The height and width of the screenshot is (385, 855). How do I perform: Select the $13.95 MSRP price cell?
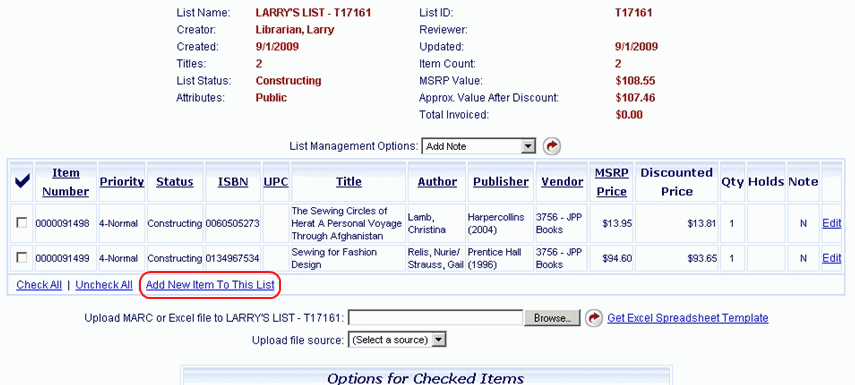(611, 223)
